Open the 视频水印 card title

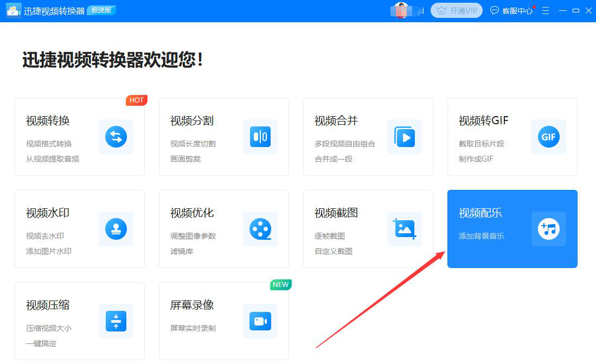click(x=48, y=213)
